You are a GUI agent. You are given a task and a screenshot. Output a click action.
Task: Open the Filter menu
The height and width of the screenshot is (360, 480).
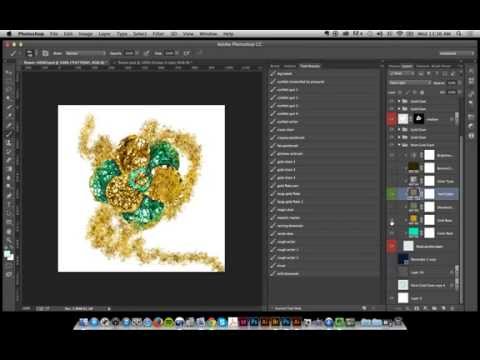coord(158,34)
